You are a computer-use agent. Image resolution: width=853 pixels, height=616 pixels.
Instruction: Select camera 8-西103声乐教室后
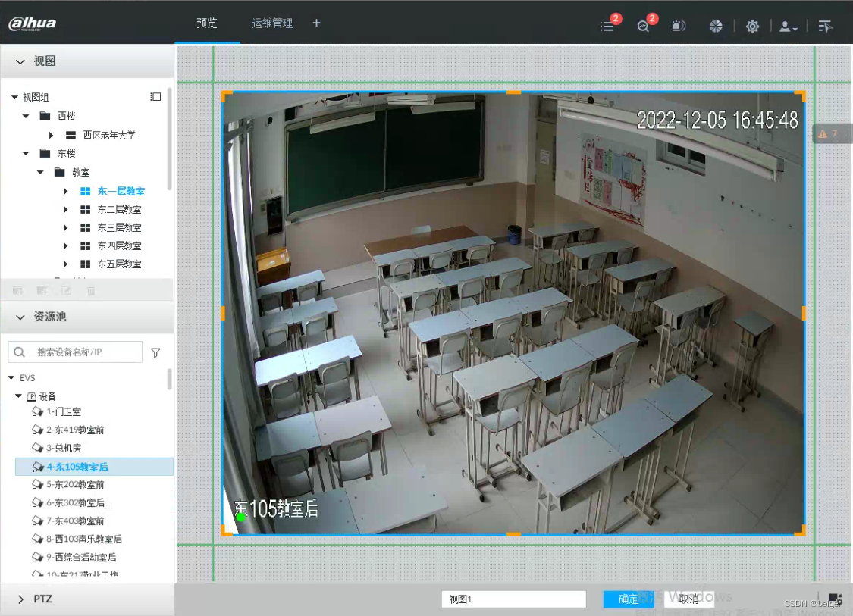point(84,539)
